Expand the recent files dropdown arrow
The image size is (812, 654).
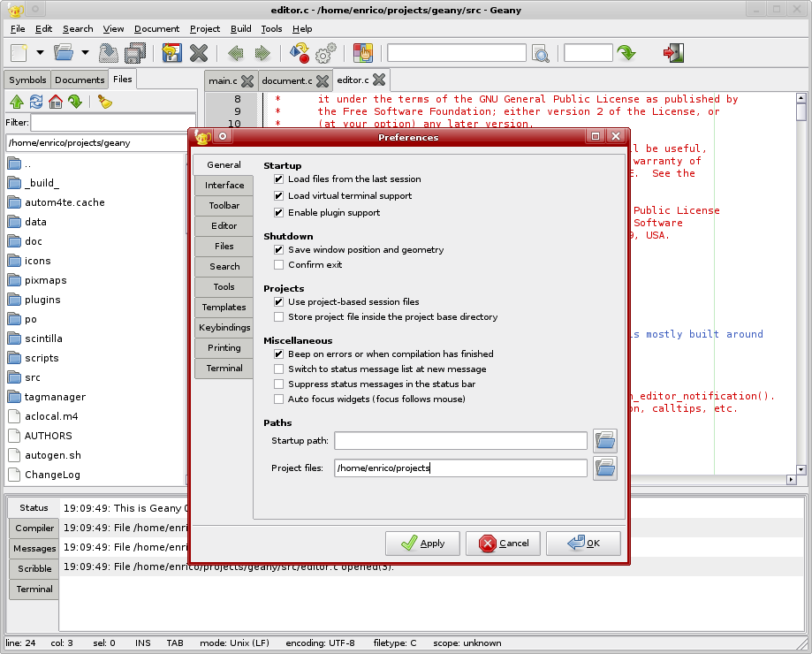click(x=85, y=52)
